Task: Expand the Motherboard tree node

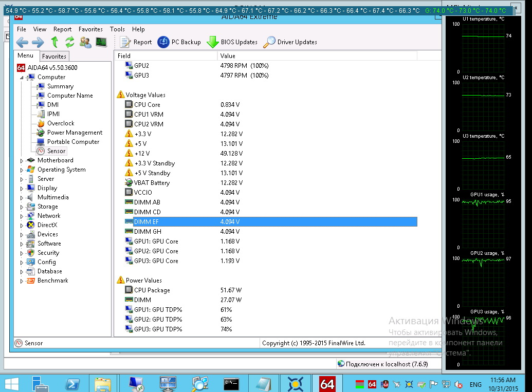Action: 22,161
